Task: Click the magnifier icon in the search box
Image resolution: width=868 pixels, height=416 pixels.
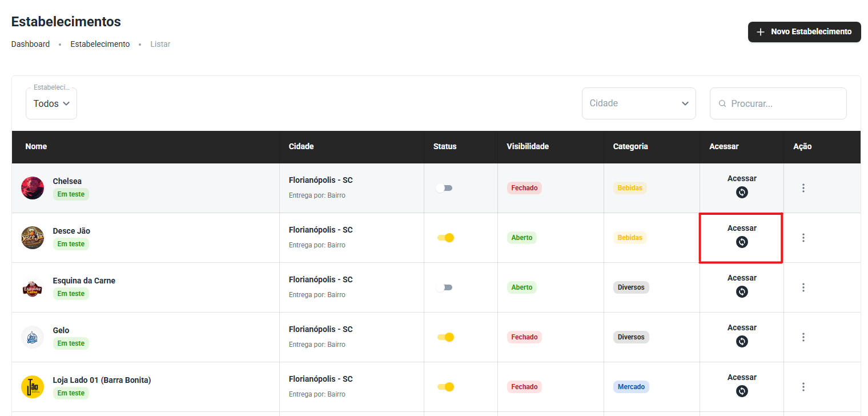Action: 722,103
